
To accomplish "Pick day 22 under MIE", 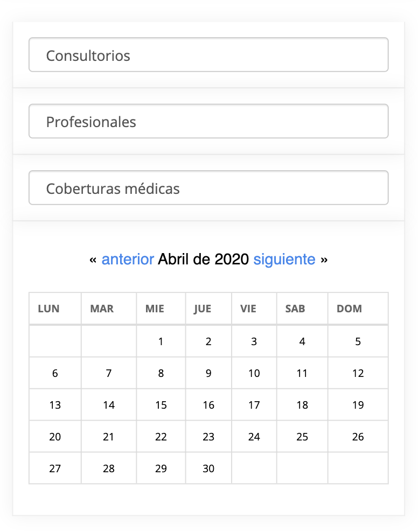I will click(x=161, y=437).
